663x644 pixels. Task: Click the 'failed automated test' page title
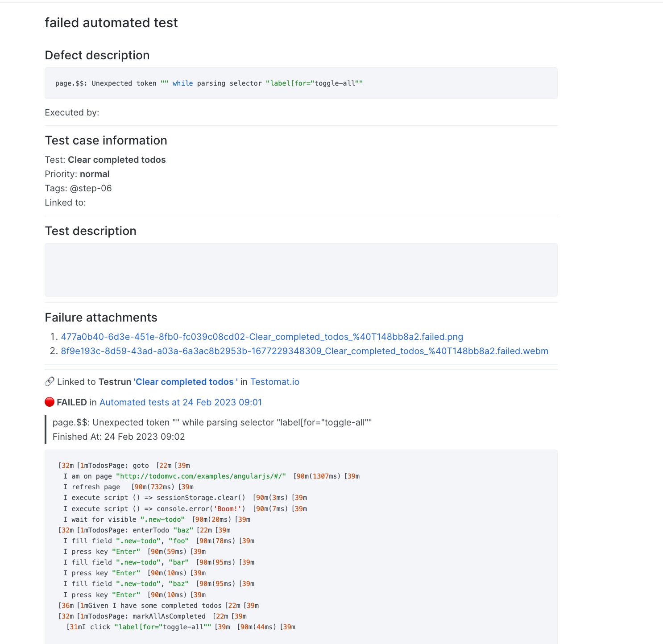tap(111, 23)
